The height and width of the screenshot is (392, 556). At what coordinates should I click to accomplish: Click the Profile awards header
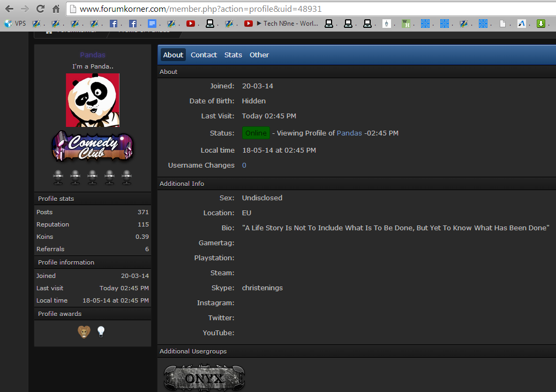(93, 314)
